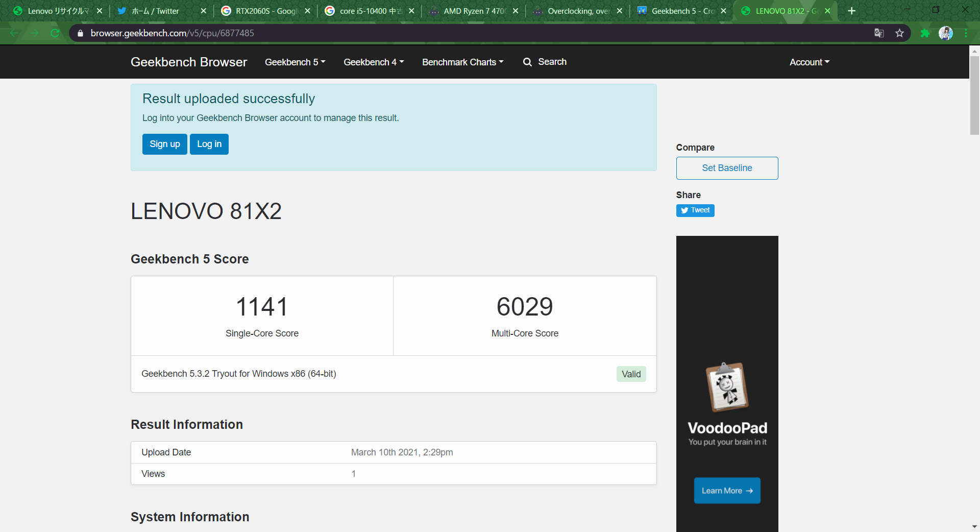
Task: Click the single-core score 1141
Action: [x=262, y=307]
